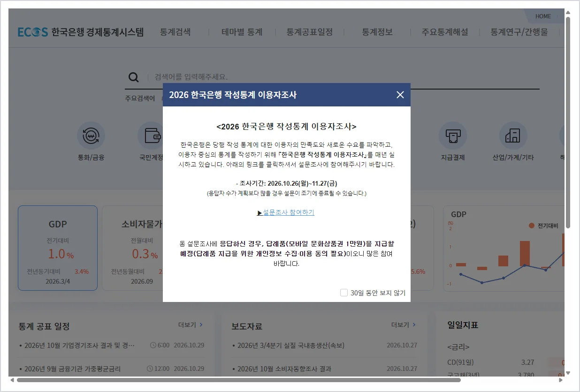
Task: Select the 국민계정 wallet icon
Action: tap(151, 136)
